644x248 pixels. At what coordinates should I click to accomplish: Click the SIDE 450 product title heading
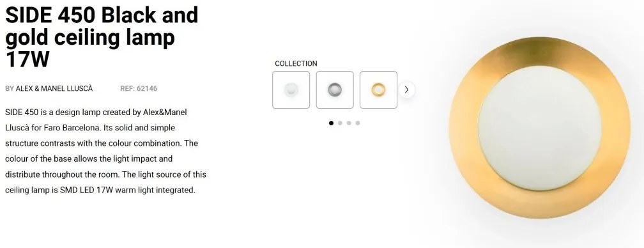(102, 37)
